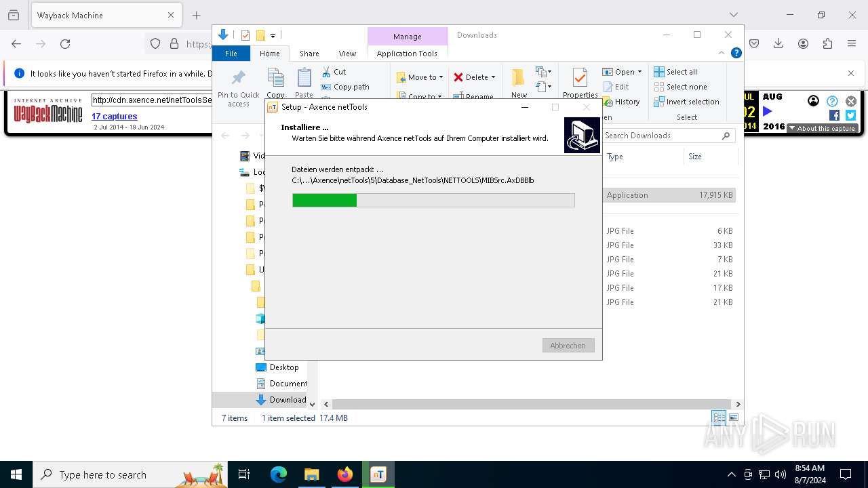Click Select none in Explorer ribbon
The width and height of the screenshot is (868, 488).
[680, 87]
